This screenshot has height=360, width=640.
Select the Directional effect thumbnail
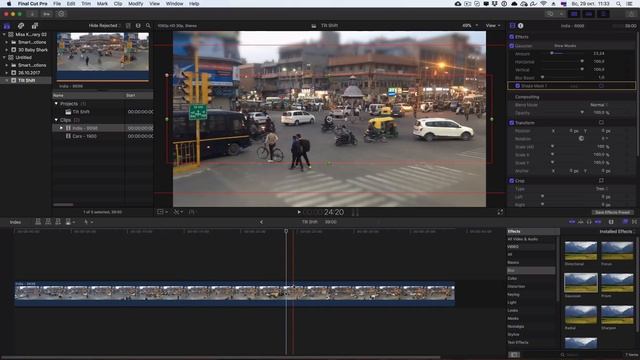tap(580, 251)
